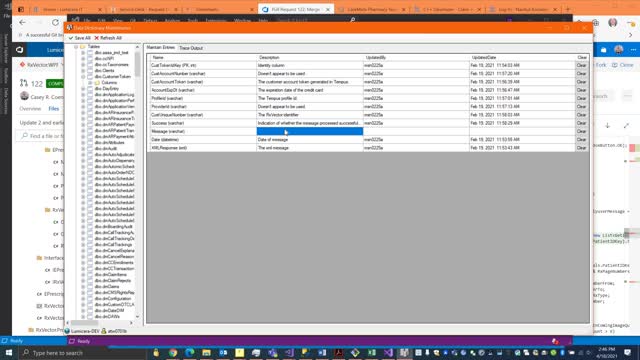The height and width of the screenshot is (360, 640).
Task: Select the Columns folder tree item
Action: (109, 83)
